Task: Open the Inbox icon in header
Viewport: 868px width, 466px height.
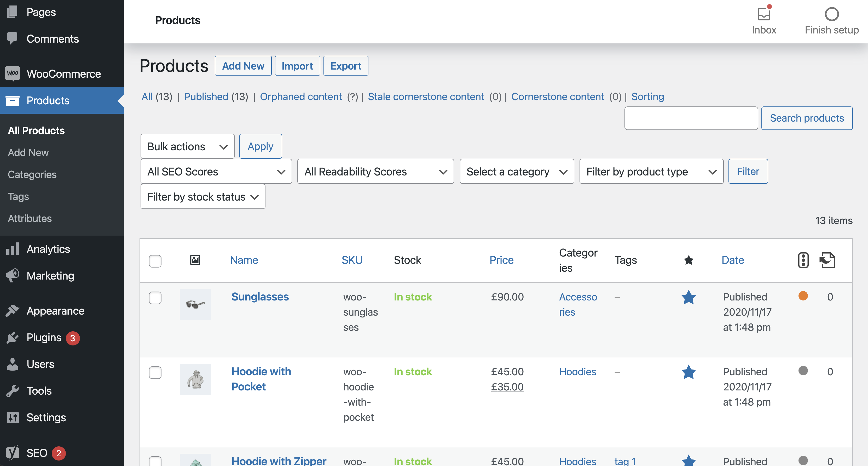Action: pos(763,14)
